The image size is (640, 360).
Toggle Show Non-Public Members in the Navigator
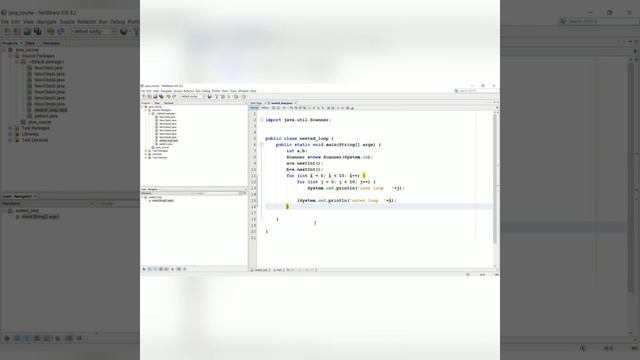click(161, 269)
